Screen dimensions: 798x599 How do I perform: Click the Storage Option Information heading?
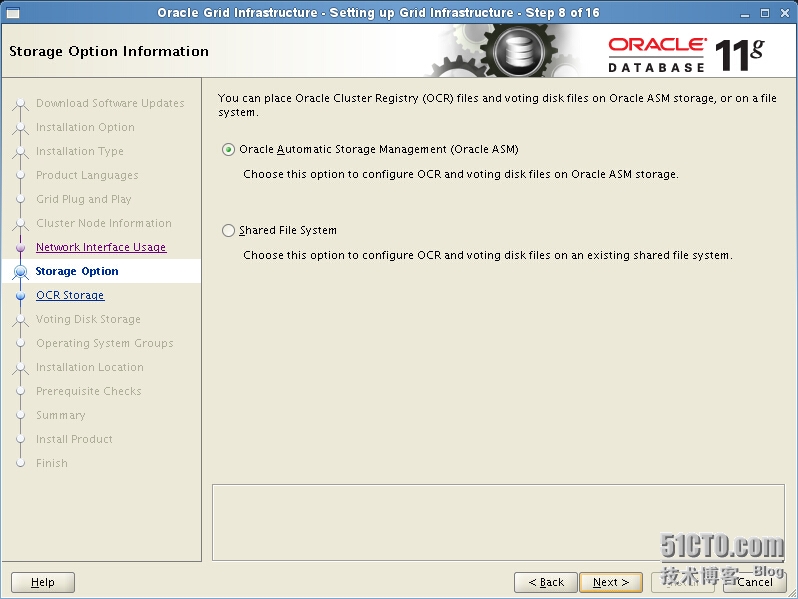[x=109, y=51]
